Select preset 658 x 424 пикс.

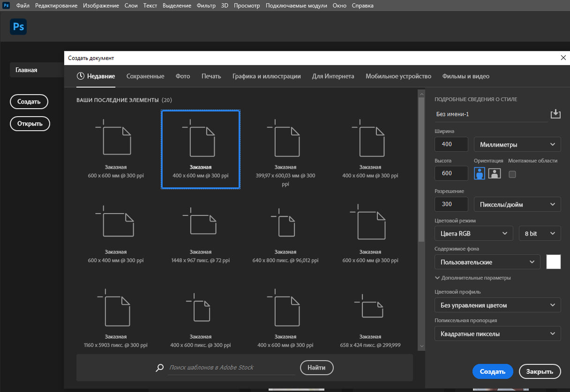(370, 315)
